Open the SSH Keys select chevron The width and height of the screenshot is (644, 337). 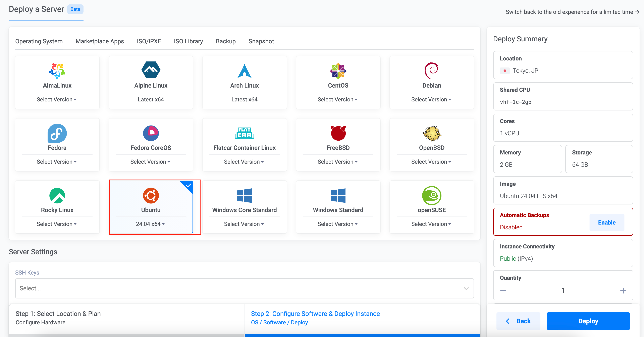click(x=466, y=288)
